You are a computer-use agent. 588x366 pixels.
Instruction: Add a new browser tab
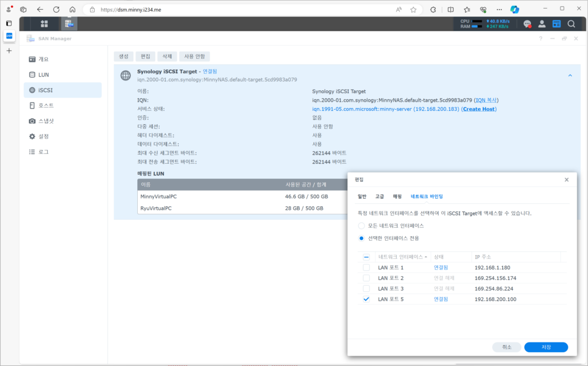click(9, 51)
